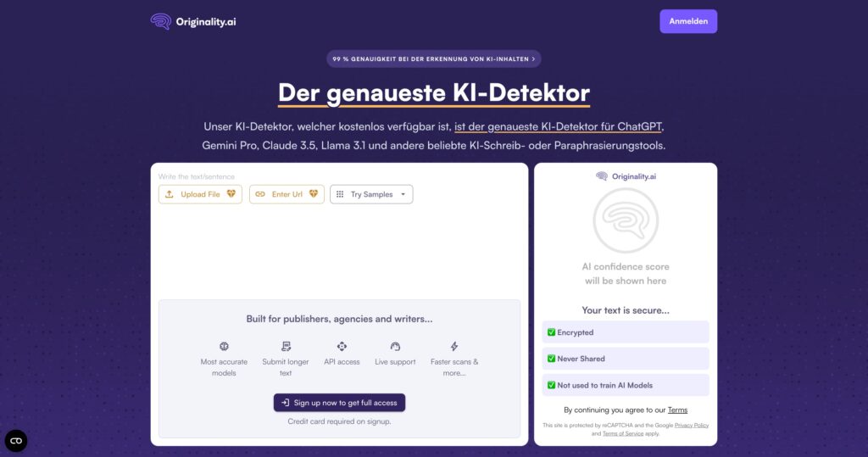Click the Der genaueste KI-Detektor heading
The height and width of the screenshot is (457, 868).
click(433, 92)
